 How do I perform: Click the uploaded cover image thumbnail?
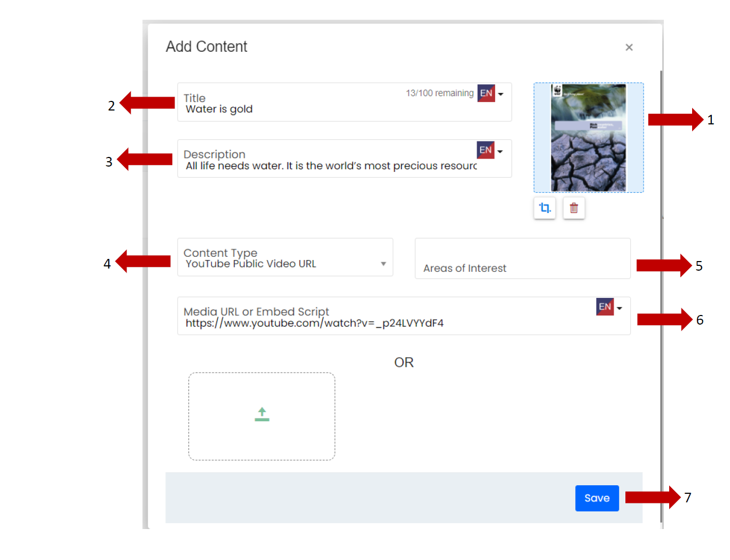[588, 138]
